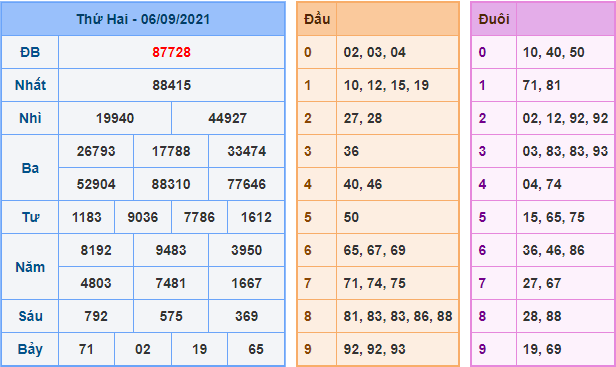Select the 'Nhì' prize label
The width and height of the screenshot is (616, 367).
click(30, 118)
